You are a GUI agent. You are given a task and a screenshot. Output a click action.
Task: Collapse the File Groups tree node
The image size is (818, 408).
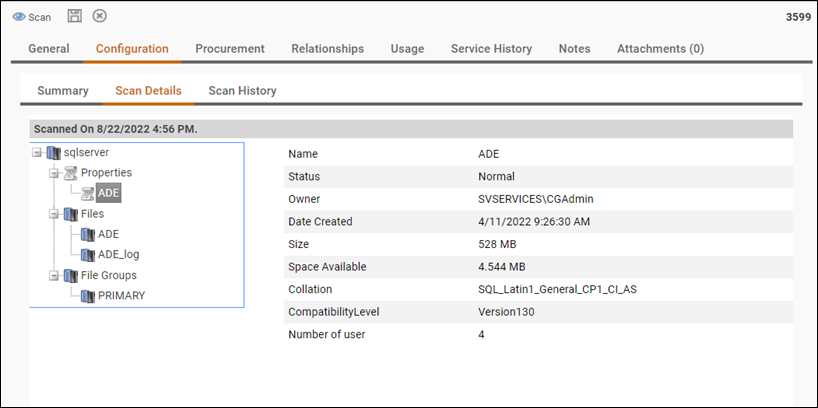coord(54,275)
